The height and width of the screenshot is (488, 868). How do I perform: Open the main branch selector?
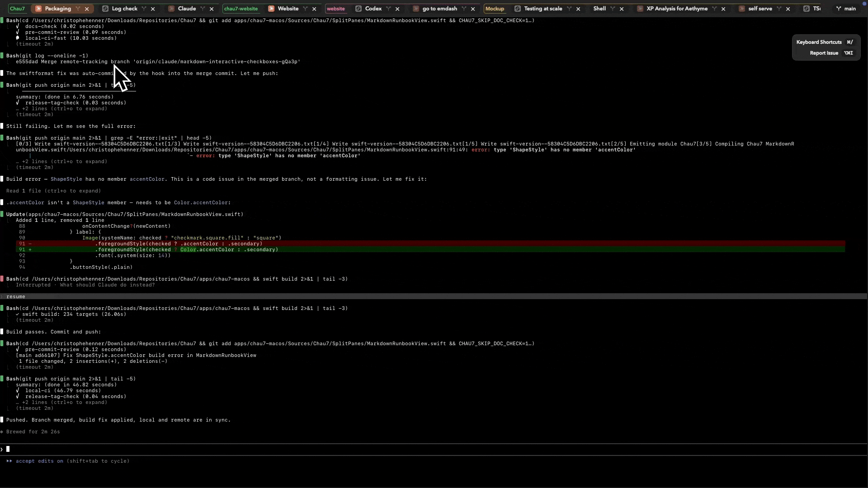click(845, 9)
